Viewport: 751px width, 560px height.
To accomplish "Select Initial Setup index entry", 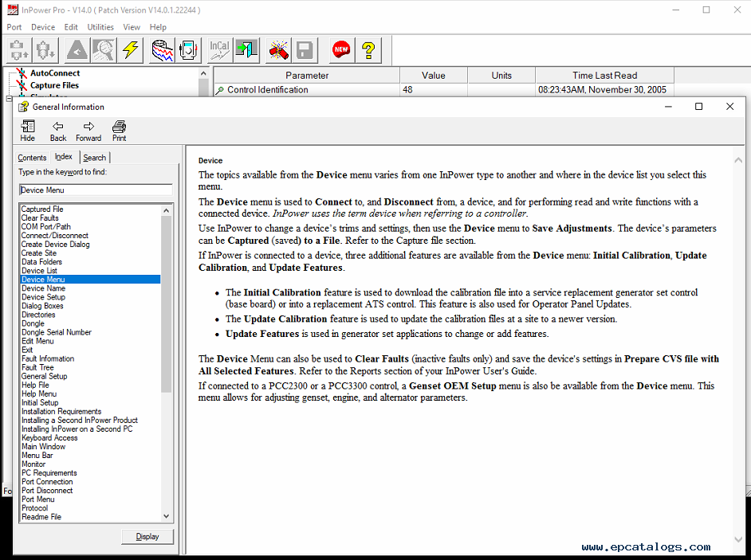I will click(40, 402).
